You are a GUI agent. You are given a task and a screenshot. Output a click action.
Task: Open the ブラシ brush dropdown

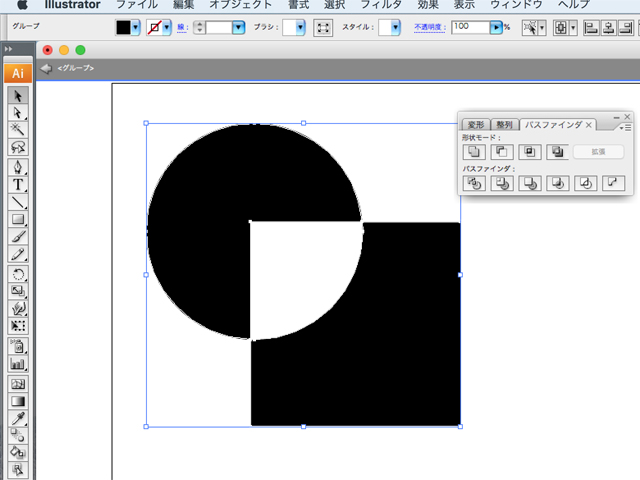(x=300, y=28)
